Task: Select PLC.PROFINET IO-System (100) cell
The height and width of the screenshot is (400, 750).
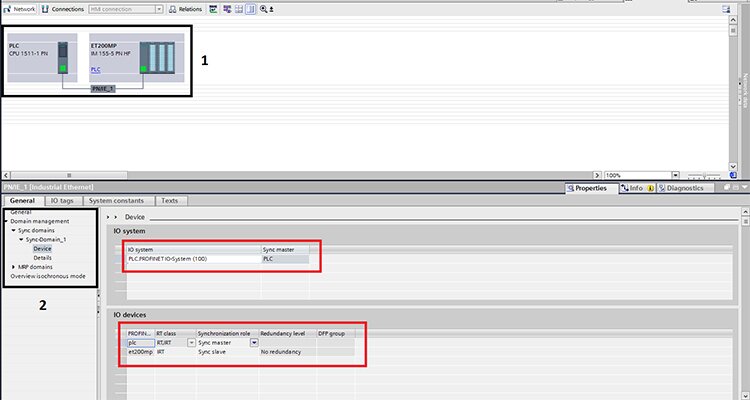Action: [193, 258]
